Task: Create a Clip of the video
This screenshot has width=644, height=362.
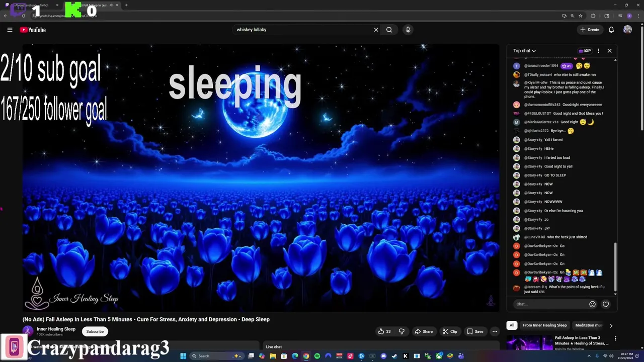Action: click(450, 331)
